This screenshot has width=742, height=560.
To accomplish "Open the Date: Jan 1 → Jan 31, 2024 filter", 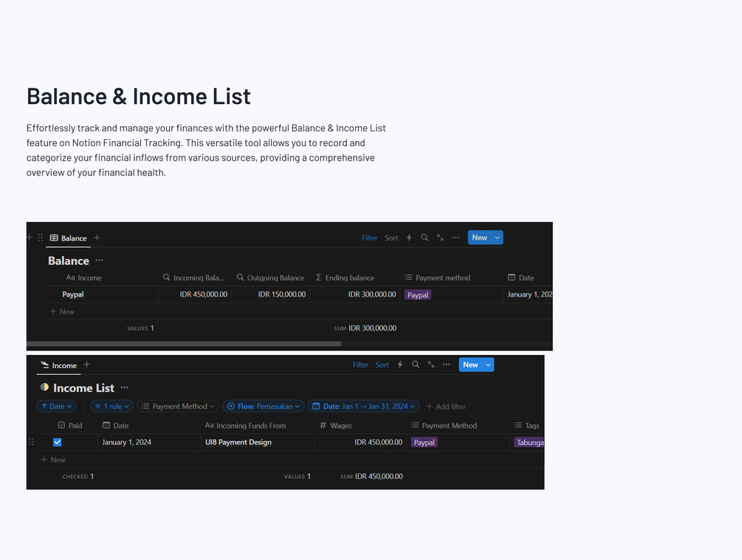I will (363, 407).
